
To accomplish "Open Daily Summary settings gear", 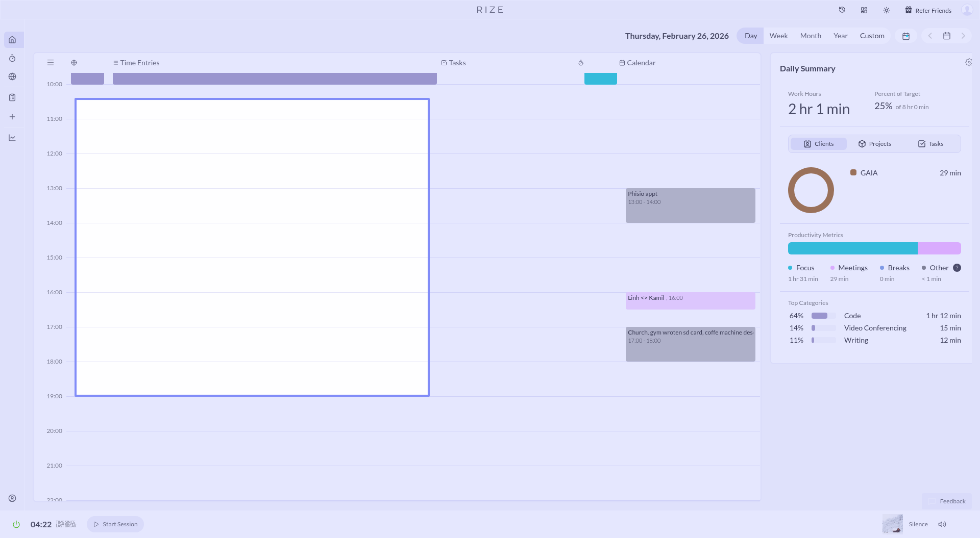I will pyautogui.click(x=968, y=62).
